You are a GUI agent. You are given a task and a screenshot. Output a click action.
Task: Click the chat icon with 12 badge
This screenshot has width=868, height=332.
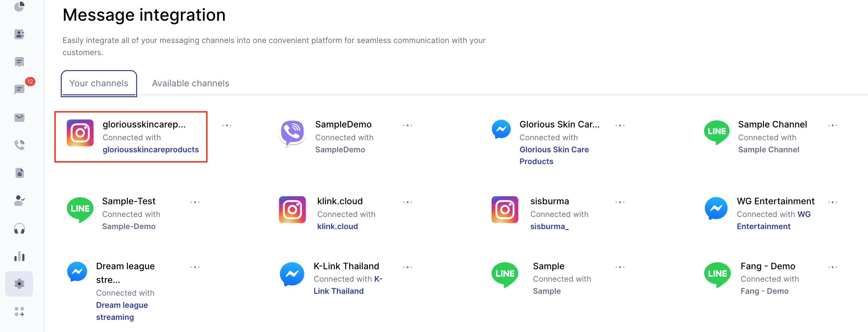[x=19, y=89]
